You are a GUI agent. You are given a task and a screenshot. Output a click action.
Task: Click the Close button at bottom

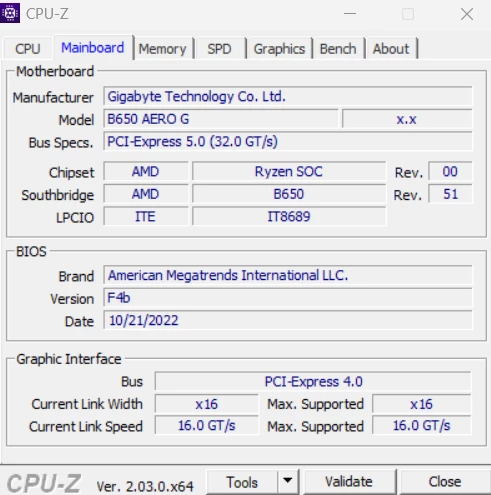tap(445, 482)
